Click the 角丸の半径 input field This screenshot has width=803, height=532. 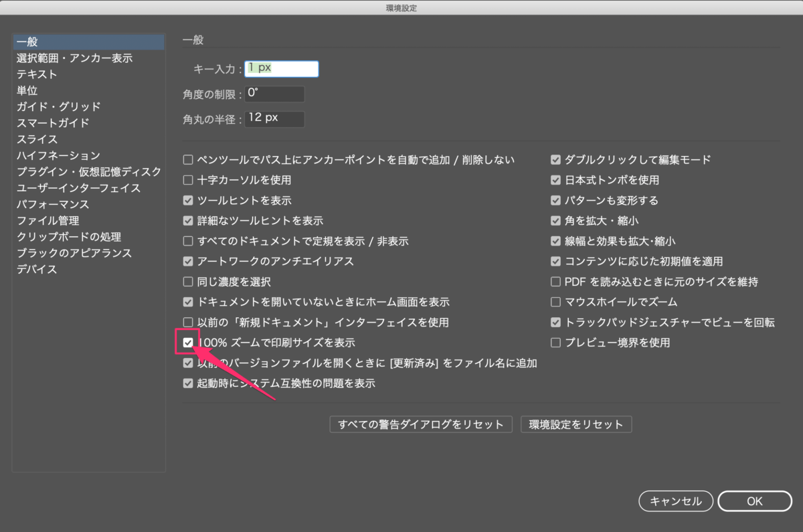coord(274,119)
